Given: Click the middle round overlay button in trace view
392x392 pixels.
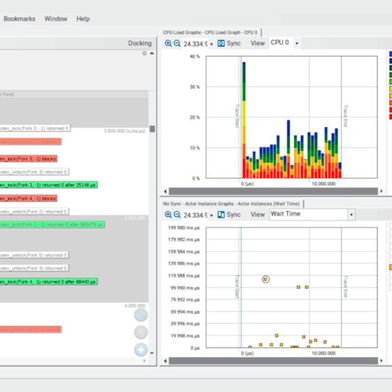Looking at the screenshot, I should 141,332.
